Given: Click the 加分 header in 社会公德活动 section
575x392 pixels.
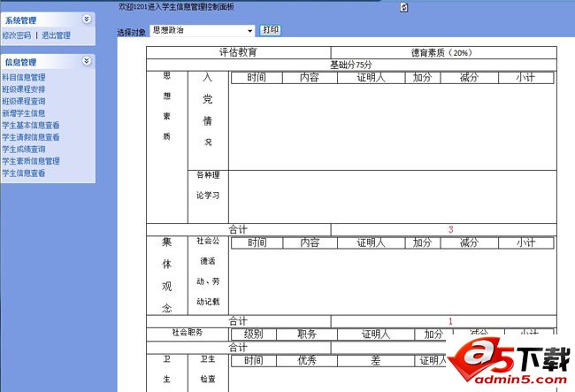Looking at the screenshot, I should pos(423,242).
